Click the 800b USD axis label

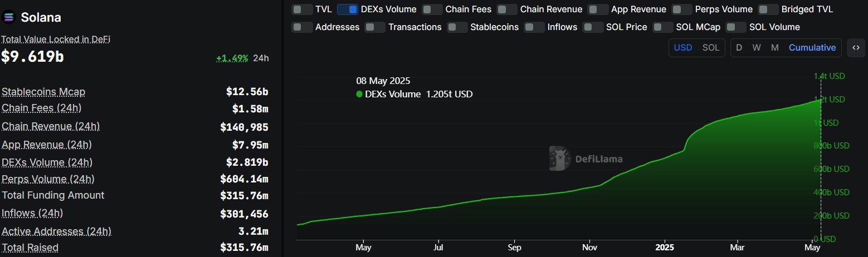coord(831,146)
